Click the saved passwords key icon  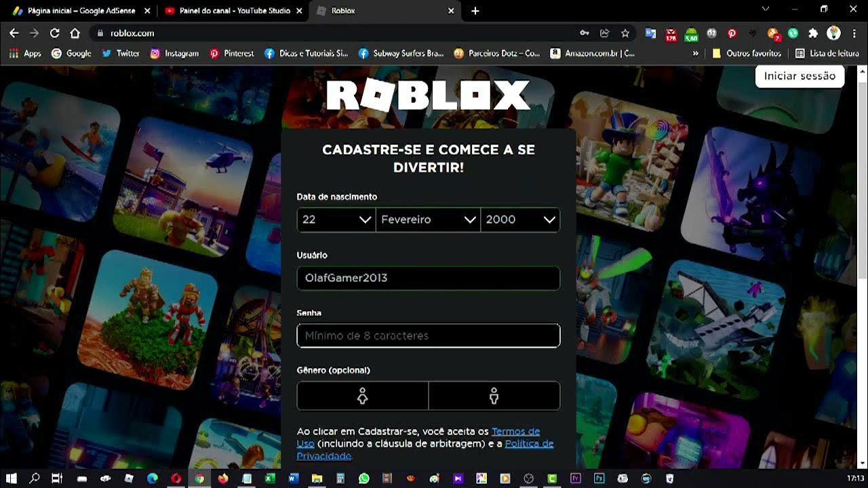click(x=584, y=33)
